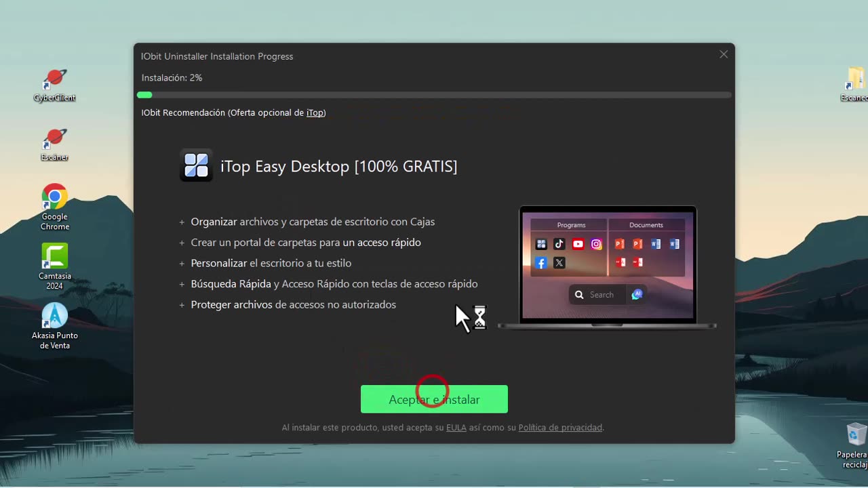Click the 'Crear un portal de carpetas' line
Image resolution: width=868 pixels, height=488 pixels.
(306, 243)
